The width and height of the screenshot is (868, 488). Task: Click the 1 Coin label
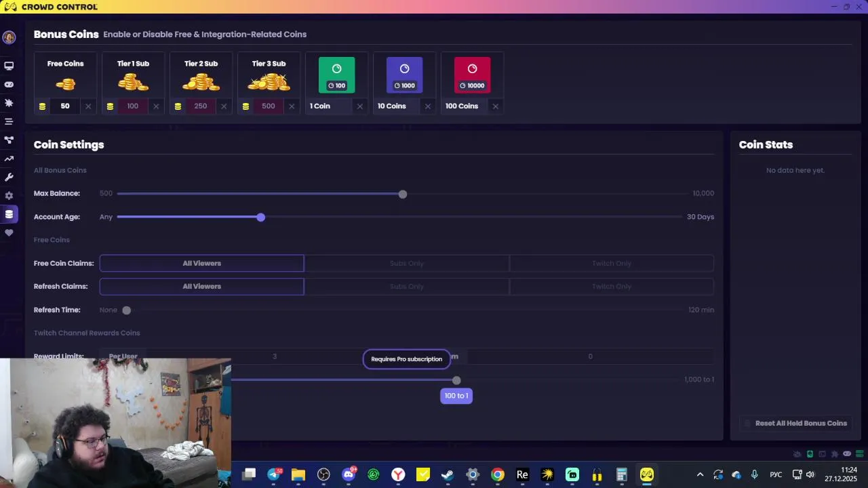pyautogui.click(x=320, y=106)
